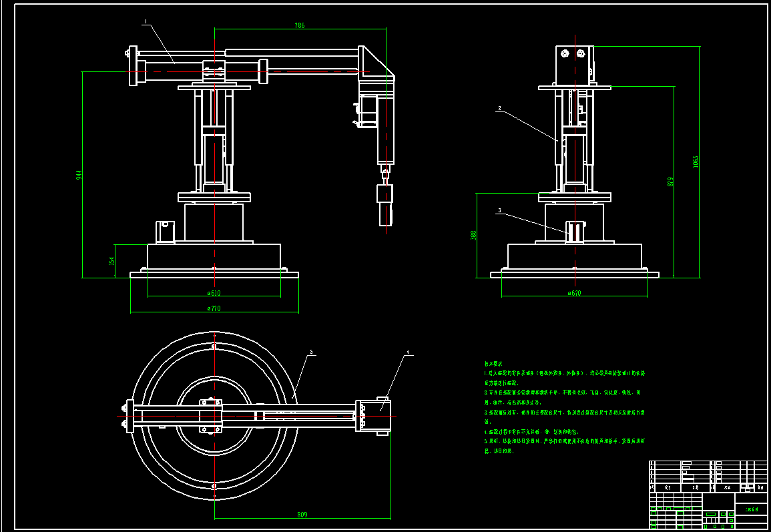Select the 1063 overall height dimension text
Viewport: 771px width, 532px height.
tap(696, 162)
